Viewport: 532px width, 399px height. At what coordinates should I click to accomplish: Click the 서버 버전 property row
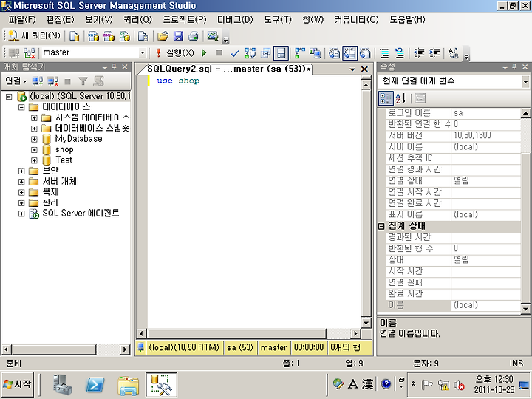click(454, 136)
